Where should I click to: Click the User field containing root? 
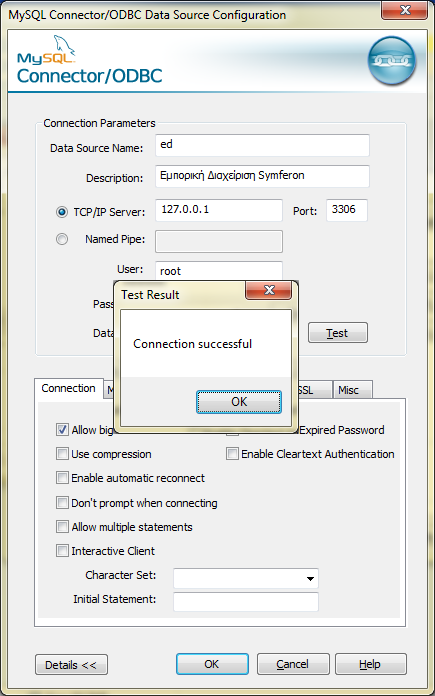pos(219,271)
